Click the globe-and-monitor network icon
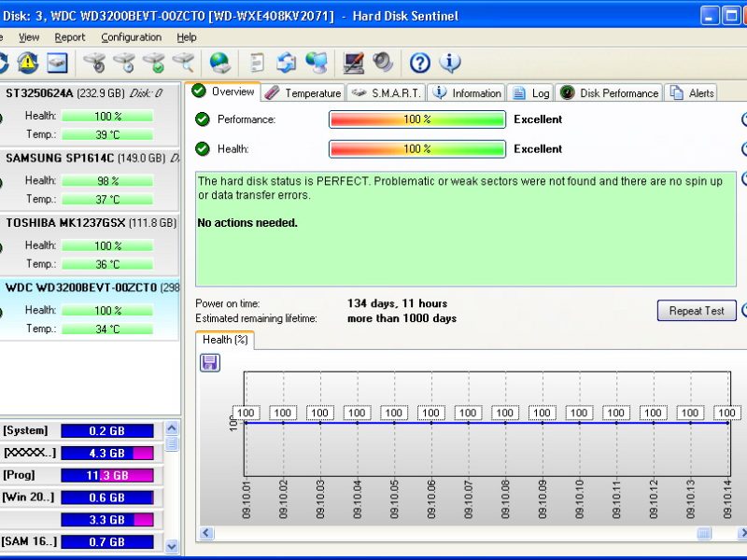Viewport: 747px width, 560px height. click(317, 63)
